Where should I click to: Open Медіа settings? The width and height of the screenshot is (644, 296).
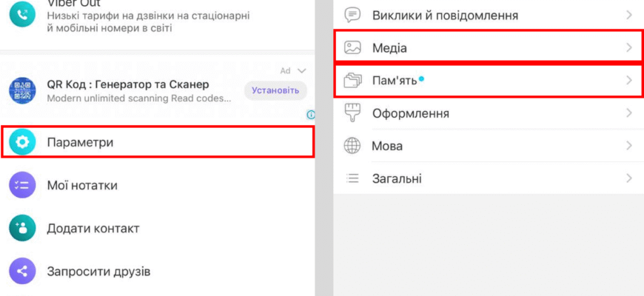click(489, 48)
